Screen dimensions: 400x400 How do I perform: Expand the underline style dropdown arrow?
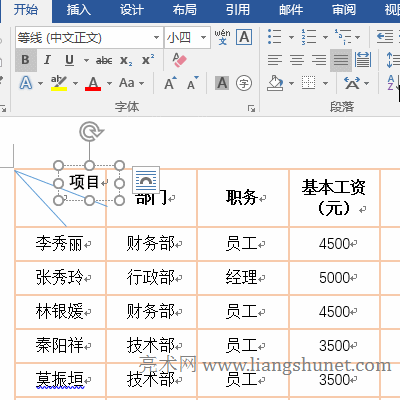click(x=86, y=60)
